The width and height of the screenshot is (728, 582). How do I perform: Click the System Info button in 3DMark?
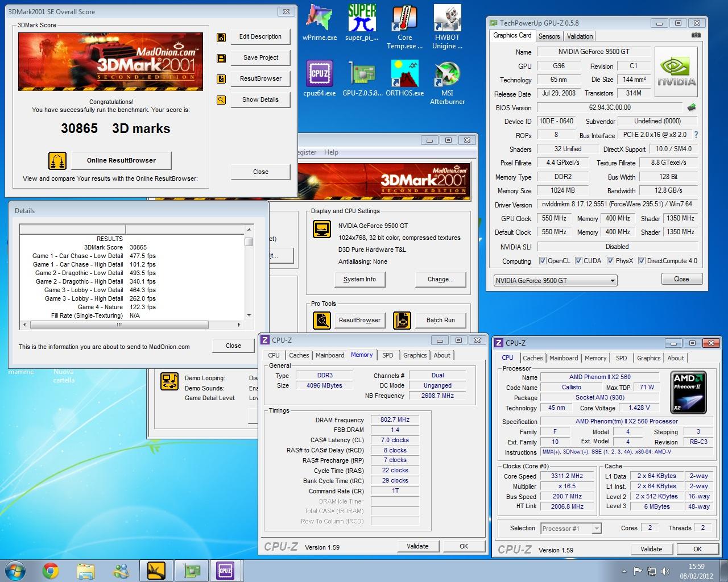pos(359,280)
